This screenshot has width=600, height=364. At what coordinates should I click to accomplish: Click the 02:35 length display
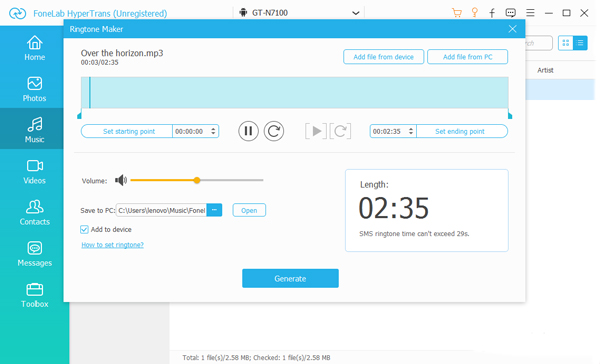[393, 208]
